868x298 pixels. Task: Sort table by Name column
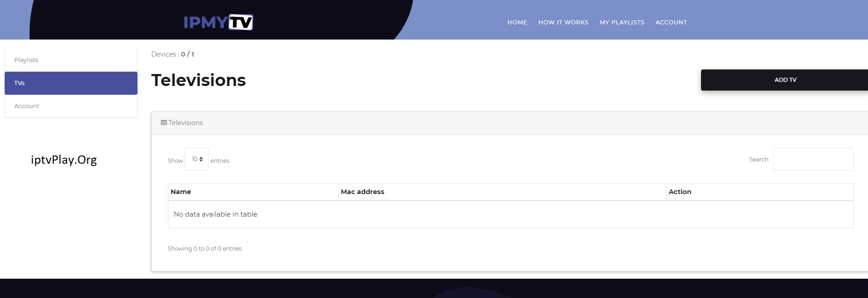(253, 192)
